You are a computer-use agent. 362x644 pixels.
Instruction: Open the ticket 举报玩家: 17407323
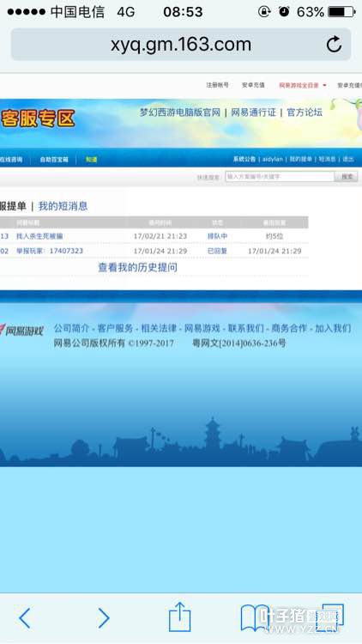click(49, 251)
